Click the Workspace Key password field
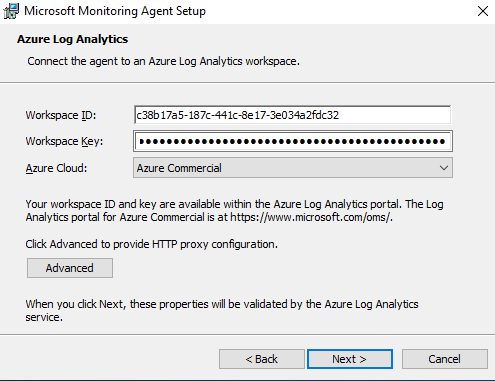The height and width of the screenshot is (381, 495). point(293,141)
